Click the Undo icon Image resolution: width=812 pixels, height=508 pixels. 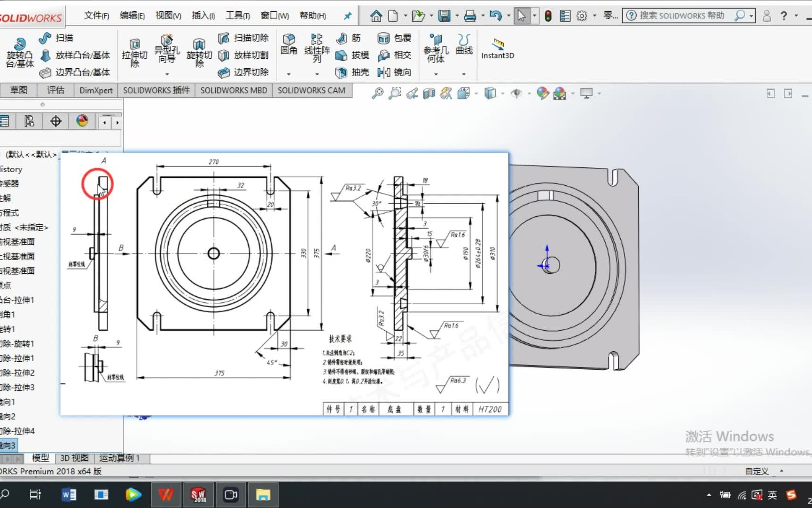pos(495,16)
